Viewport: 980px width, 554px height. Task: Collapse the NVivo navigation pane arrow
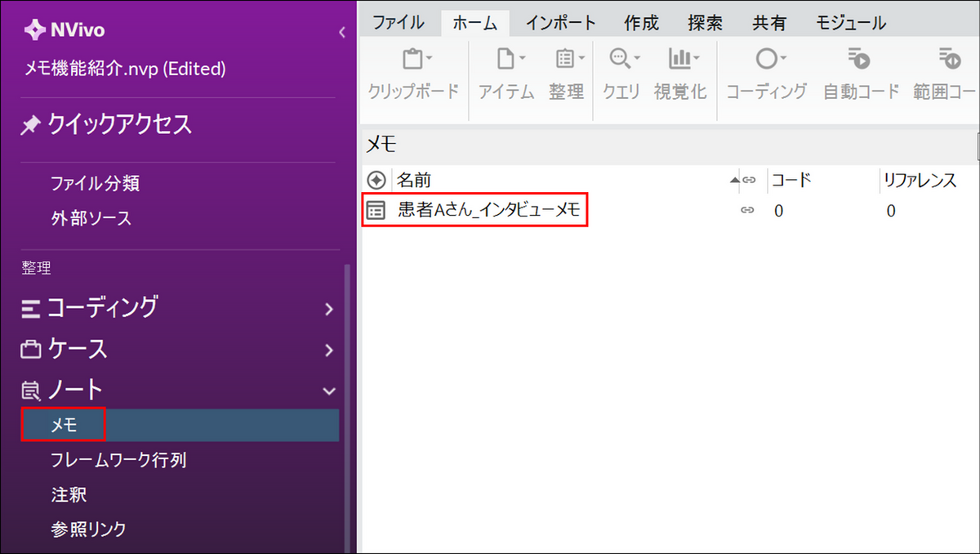point(341,33)
